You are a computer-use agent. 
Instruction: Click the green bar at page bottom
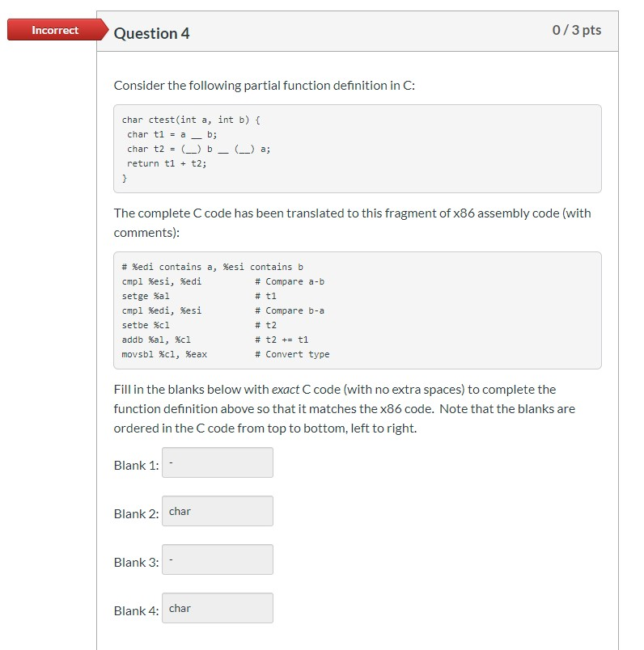tap(356, 648)
